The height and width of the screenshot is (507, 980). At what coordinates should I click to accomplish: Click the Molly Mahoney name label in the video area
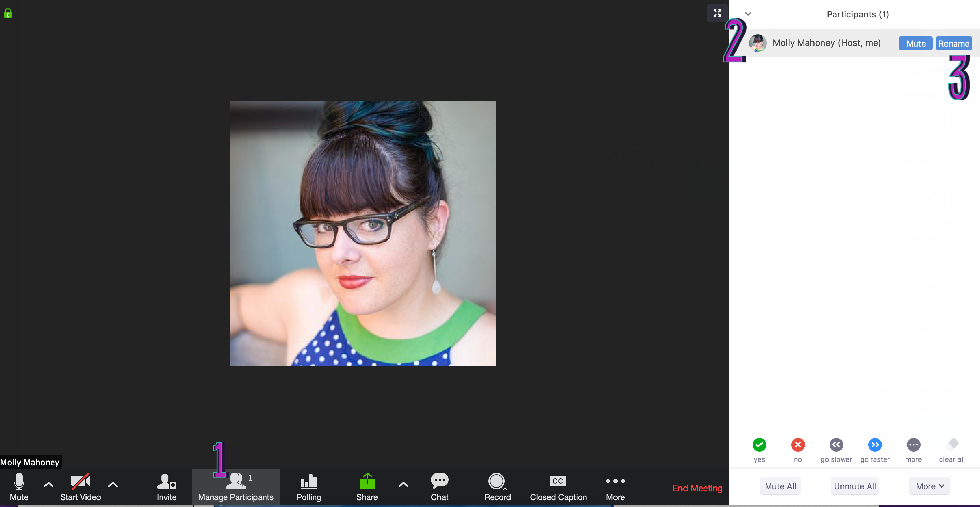tap(30, 462)
